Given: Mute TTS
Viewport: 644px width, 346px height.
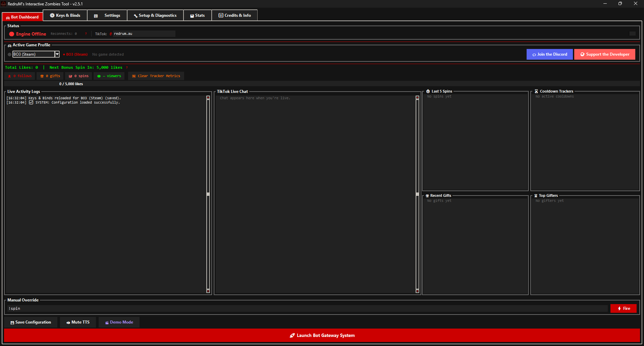Looking at the screenshot, I should click(78, 322).
